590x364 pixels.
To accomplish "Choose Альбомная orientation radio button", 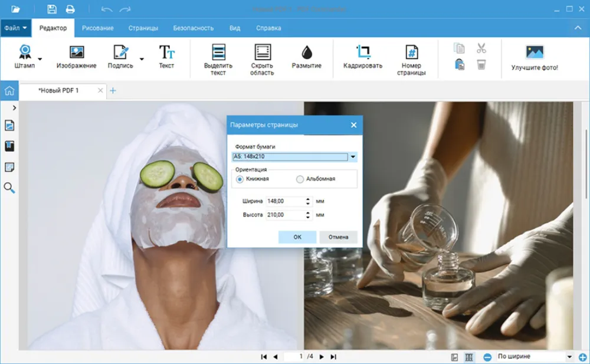I will click(x=300, y=179).
